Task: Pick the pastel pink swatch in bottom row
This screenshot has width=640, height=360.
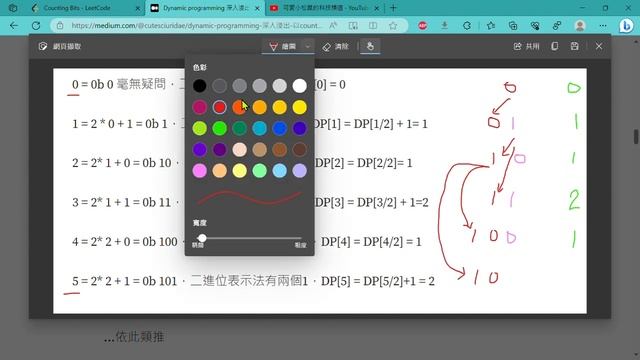Action: pyautogui.click(x=200, y=171)
